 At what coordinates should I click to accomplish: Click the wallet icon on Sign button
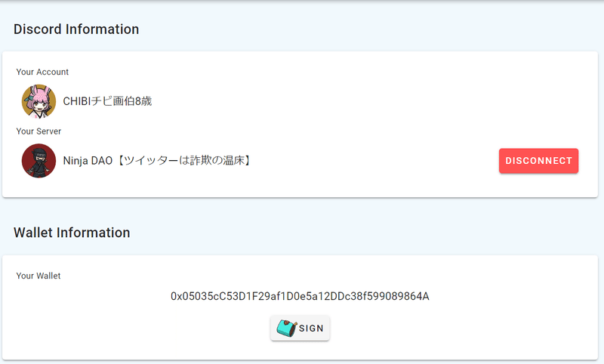(287, 329)
